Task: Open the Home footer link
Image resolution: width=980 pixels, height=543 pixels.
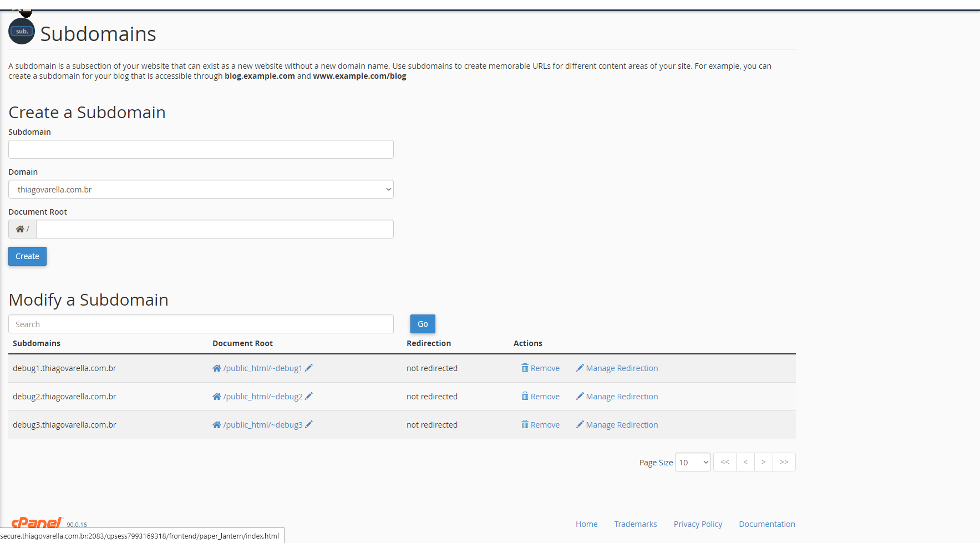Action: [586, 524]
